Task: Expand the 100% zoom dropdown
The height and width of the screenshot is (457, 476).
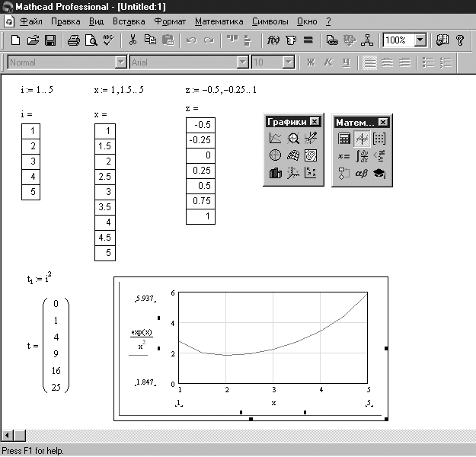Action: tap(420, 40)
